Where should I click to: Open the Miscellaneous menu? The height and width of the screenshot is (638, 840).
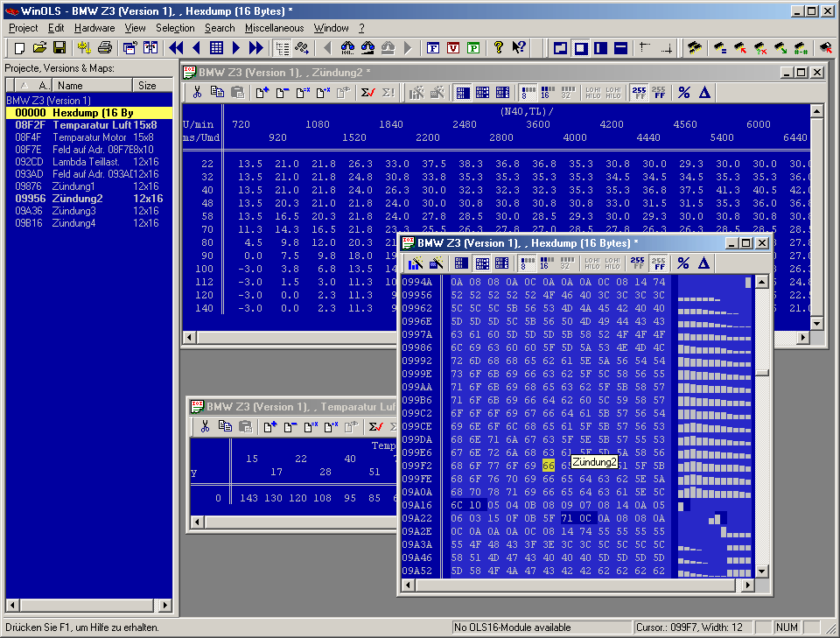pos(274,28)
